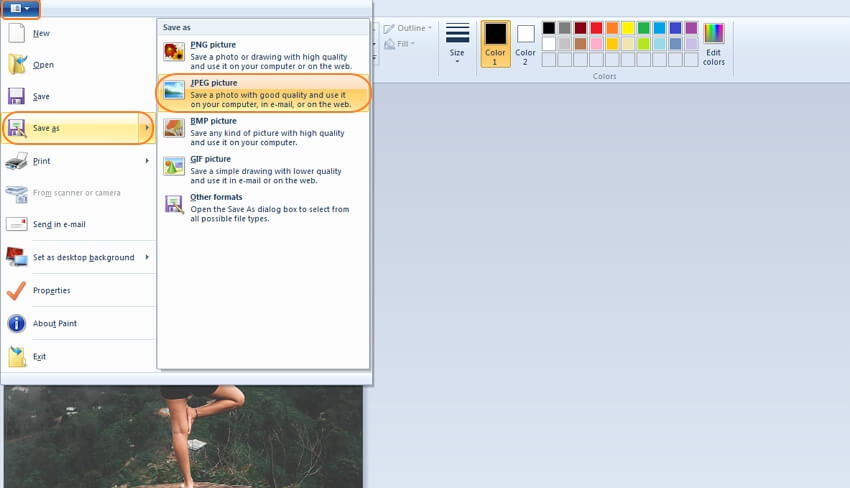Screen dimensions: 850x488
Task: Click the About Paint info icon
Action: point(17,324)
